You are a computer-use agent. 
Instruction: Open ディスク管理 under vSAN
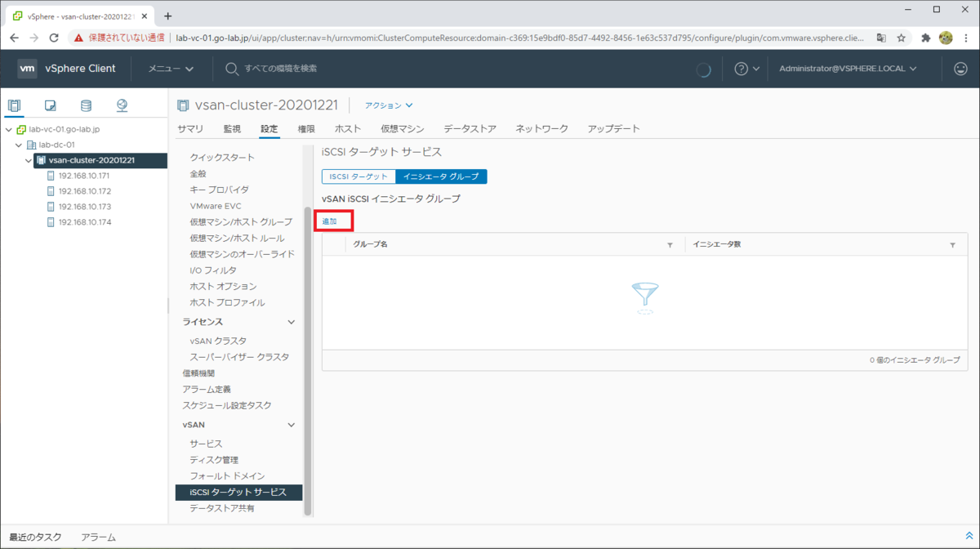click(214, 460)
